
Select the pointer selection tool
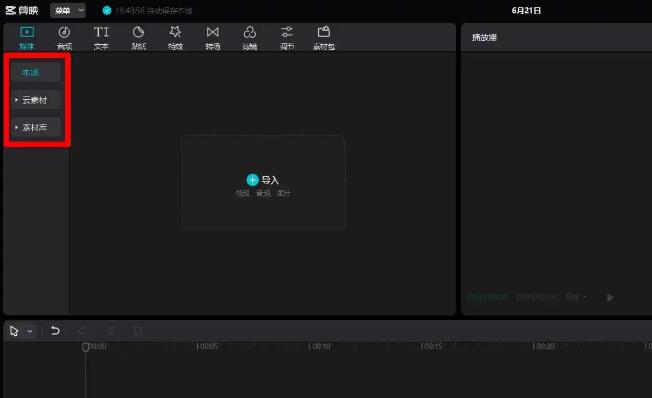[14, 331]
